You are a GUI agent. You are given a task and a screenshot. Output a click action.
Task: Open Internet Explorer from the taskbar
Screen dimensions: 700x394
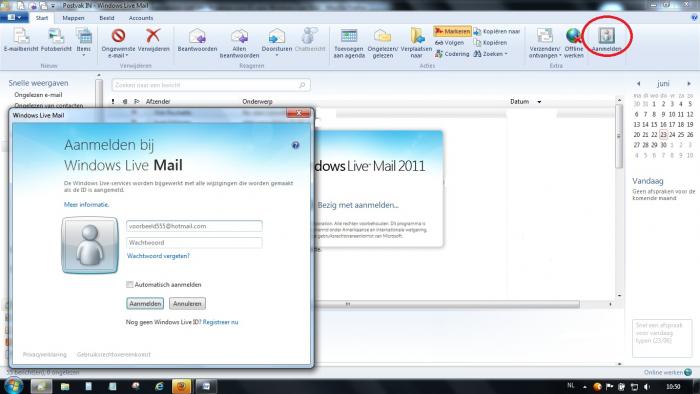[159, 386]
